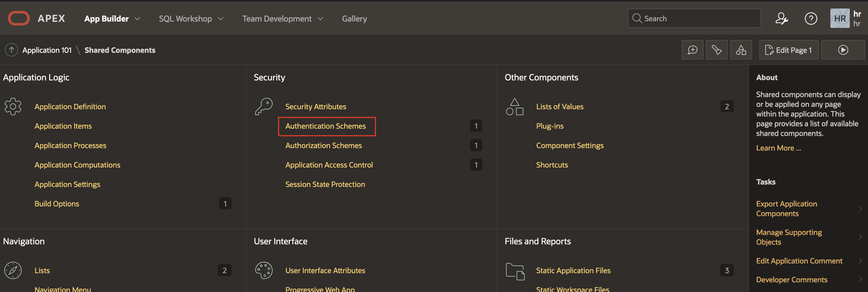Image resolution: width=868 pixels, height=292 pixels.
Task: Click the User Interface palette icon
Action: pyautogui.click(x=264, y=270)
